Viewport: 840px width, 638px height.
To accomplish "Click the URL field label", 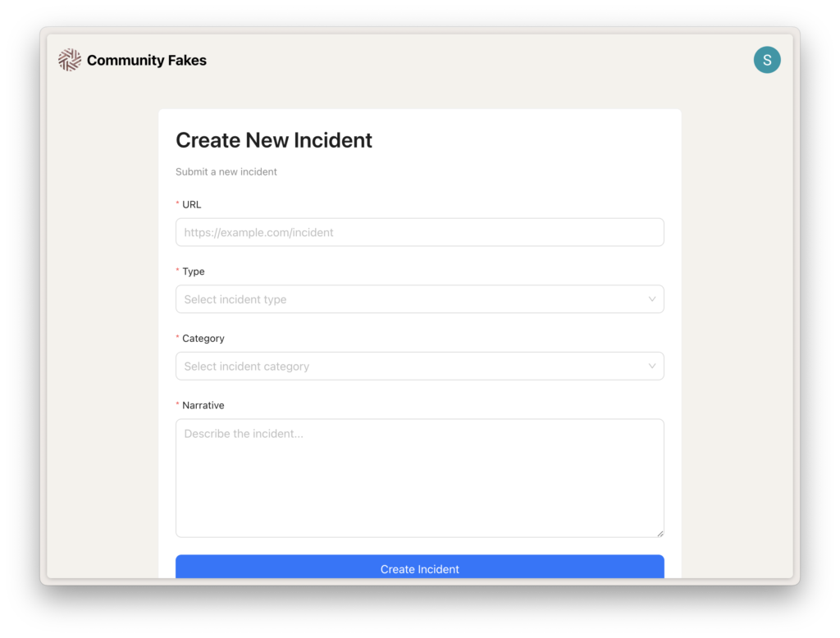I will [192, 204].
